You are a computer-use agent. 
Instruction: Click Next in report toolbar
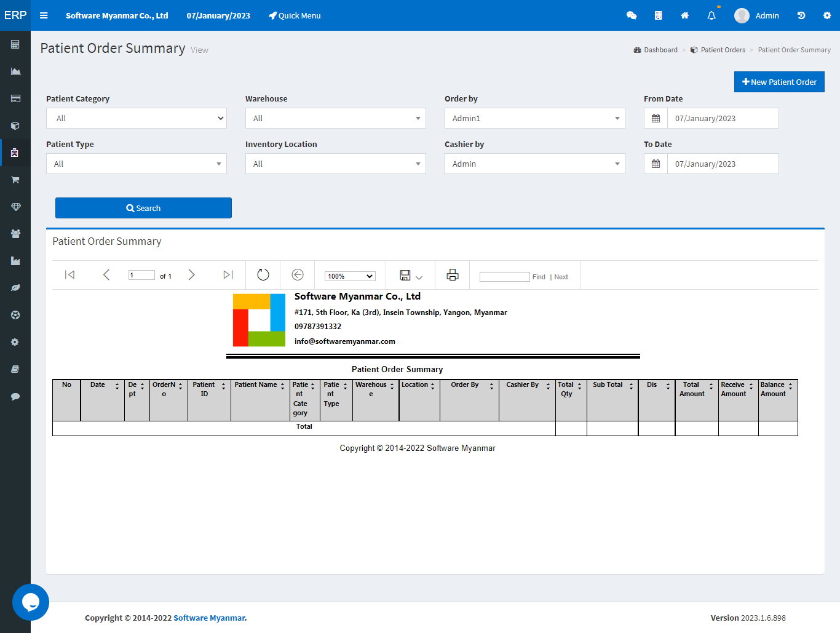click(x=561, y=277)
